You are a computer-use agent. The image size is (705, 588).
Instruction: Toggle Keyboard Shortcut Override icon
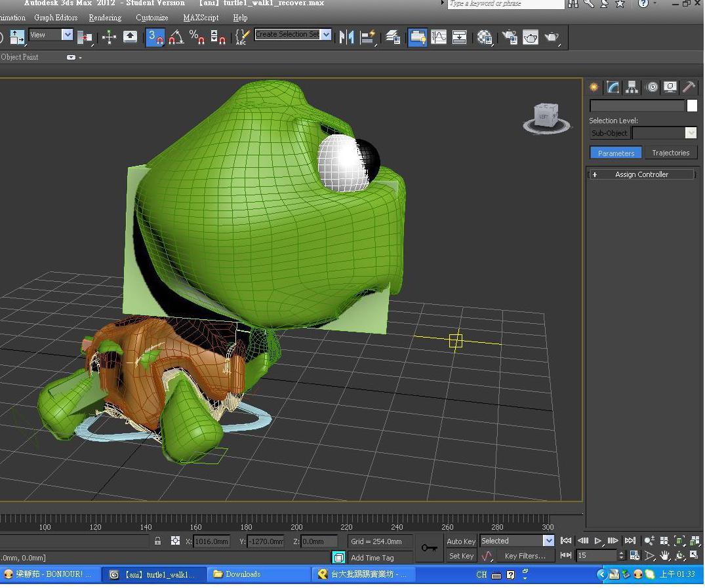click(x=130, y=37)
